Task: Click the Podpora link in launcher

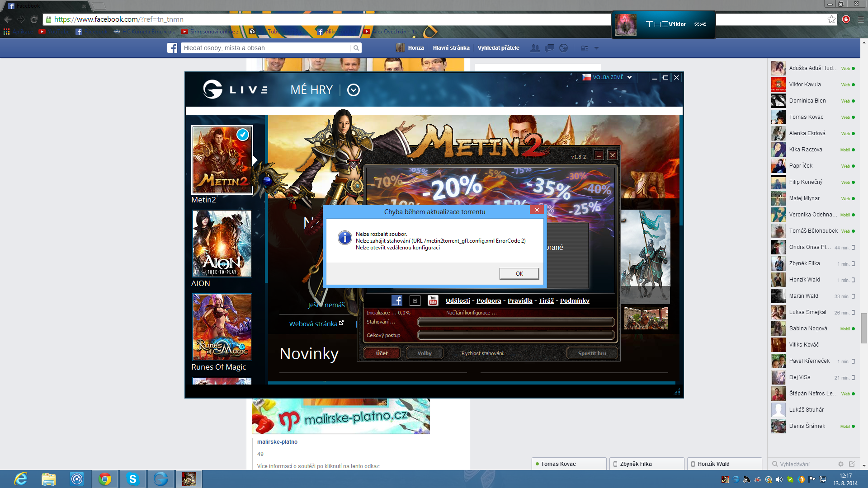Action: (x=489, y=300)
